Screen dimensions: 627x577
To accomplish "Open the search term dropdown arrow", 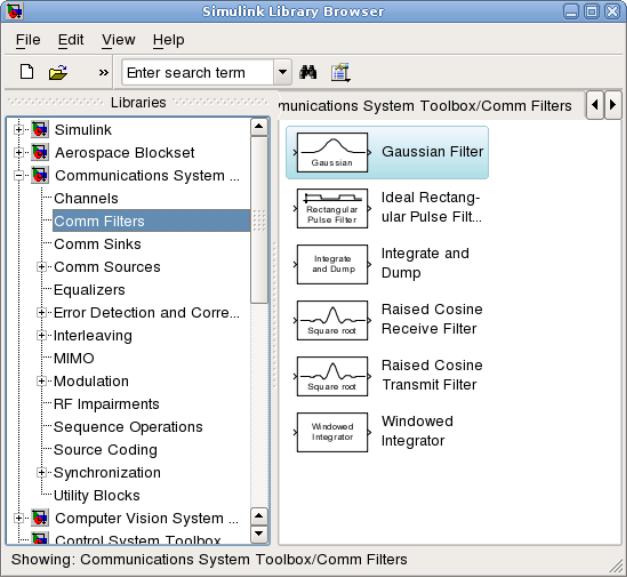I will point(283,72).
